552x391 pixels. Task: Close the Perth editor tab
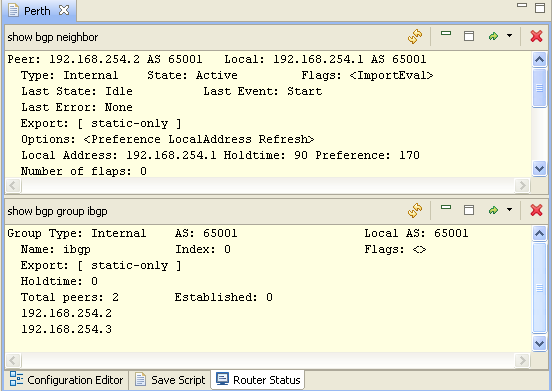point(64,10)
